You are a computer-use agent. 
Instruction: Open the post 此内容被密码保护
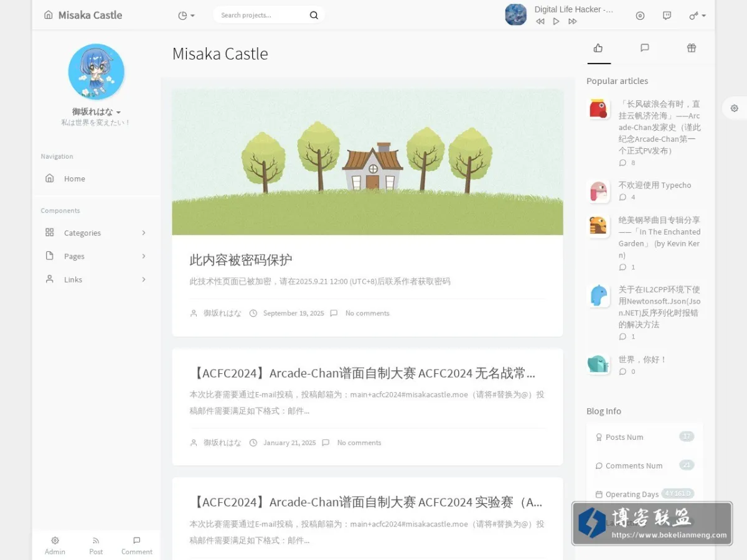pos(241,260)
